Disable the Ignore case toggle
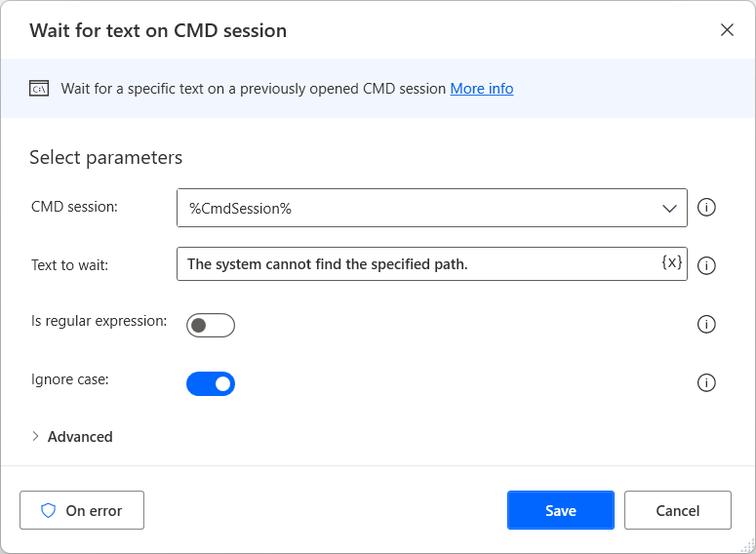This screenshot has width=756, height=554. click(x=211, y=383)
